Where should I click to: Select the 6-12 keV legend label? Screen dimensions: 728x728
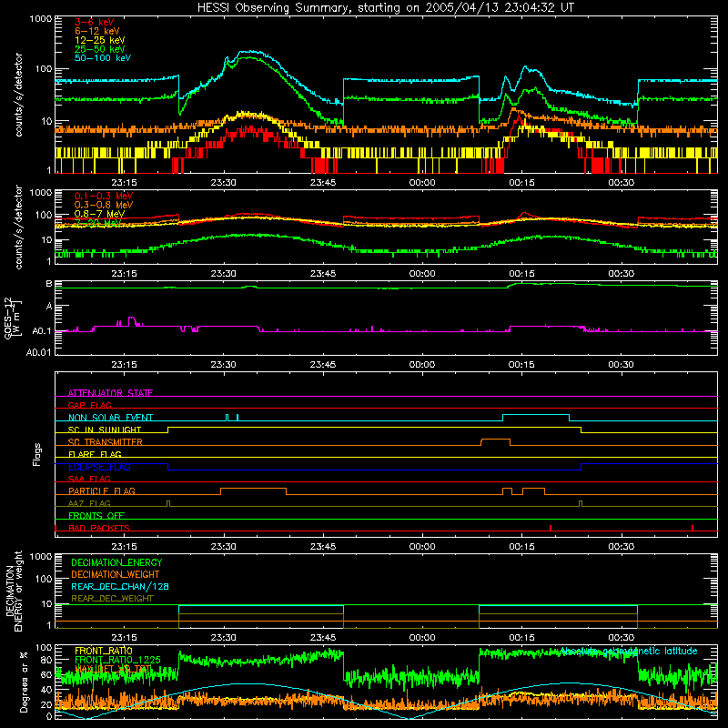[96, 31]
